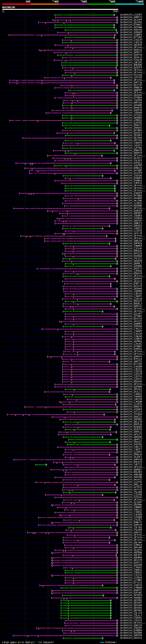This screenshot has height=644, width=146.
Task: Select the UniRef100_Q9KWR4 label
Action: tap(131, 558)
